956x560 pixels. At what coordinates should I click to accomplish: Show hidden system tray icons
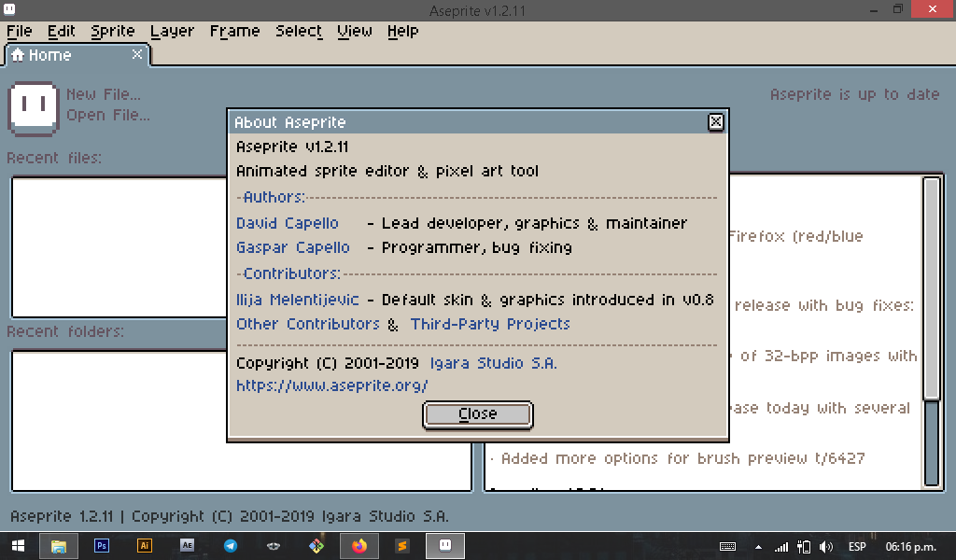tap(758, 547)
